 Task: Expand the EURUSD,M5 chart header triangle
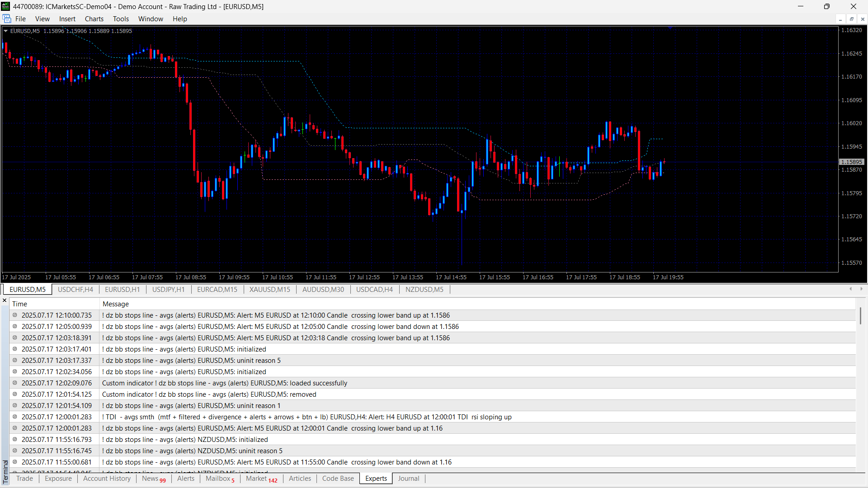click(6, 31)
